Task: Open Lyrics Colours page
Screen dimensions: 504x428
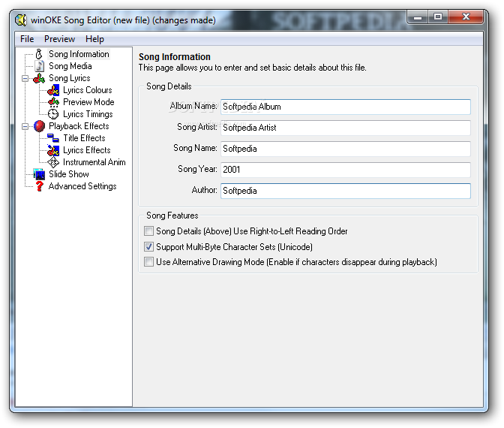Action: click(x=88, y=90)
